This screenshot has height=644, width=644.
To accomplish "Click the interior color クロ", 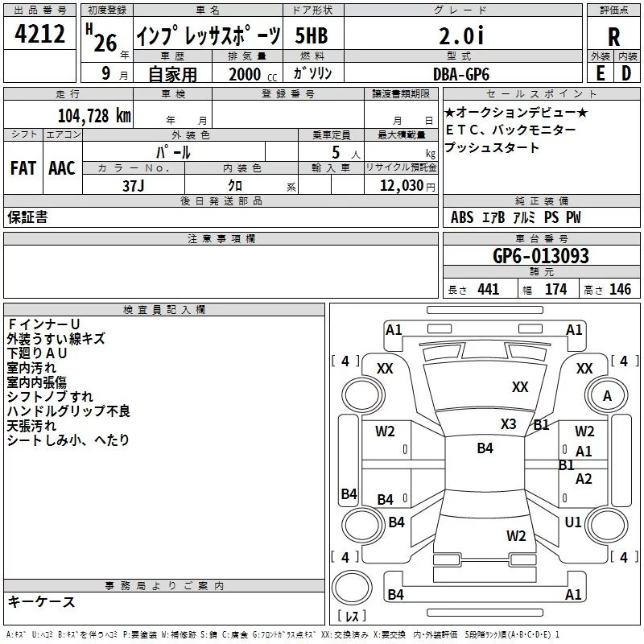I will pyautogui.click(x=235, y=185).
